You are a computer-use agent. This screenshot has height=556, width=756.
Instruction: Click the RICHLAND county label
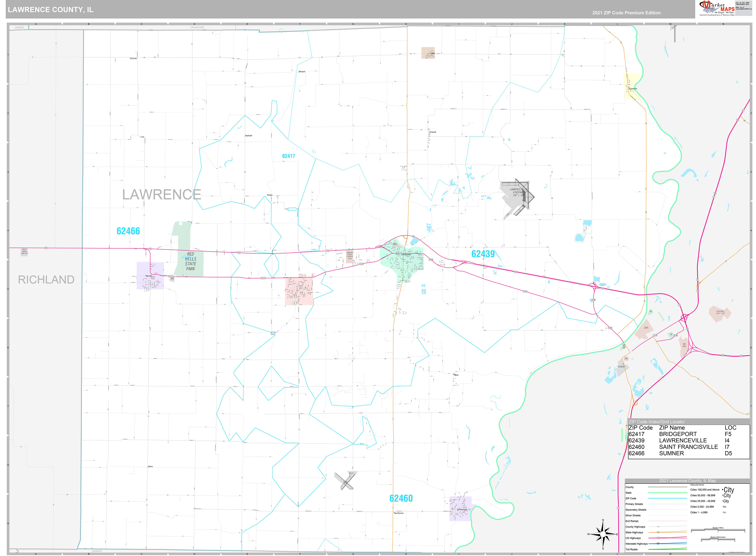pos(46,280)
